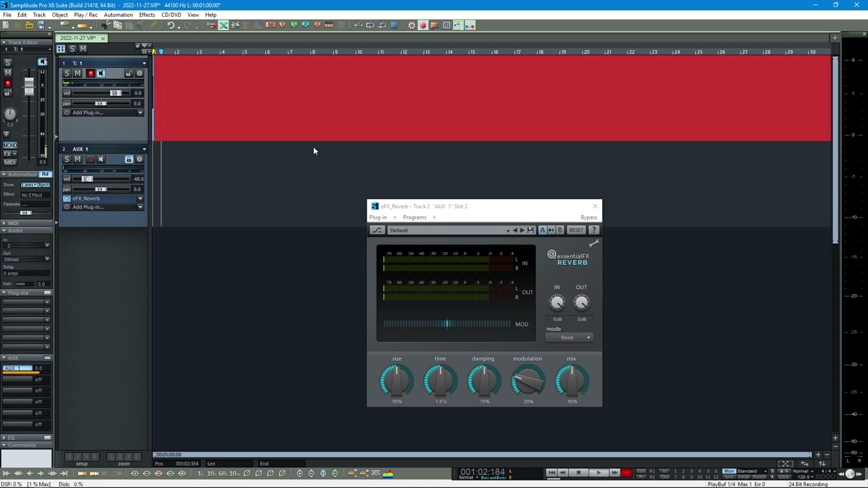Click the save project floppy icon
The height and width of the screenshot is (488, 868).
41,25
